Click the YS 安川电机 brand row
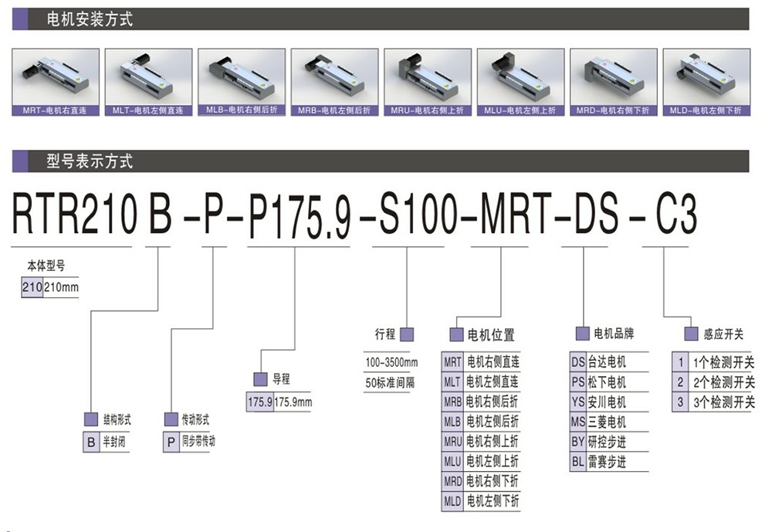 (609, 402)
